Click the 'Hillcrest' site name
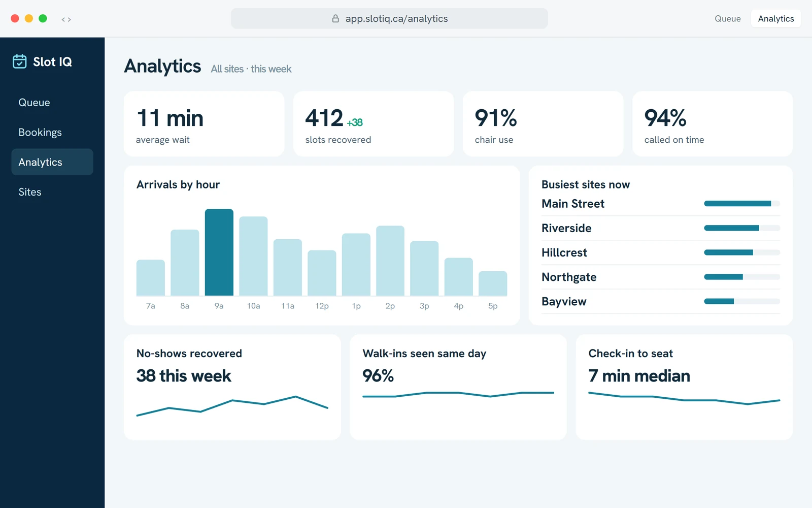The image size is (812, 508). pyautogui.click(x=564, y=252)
